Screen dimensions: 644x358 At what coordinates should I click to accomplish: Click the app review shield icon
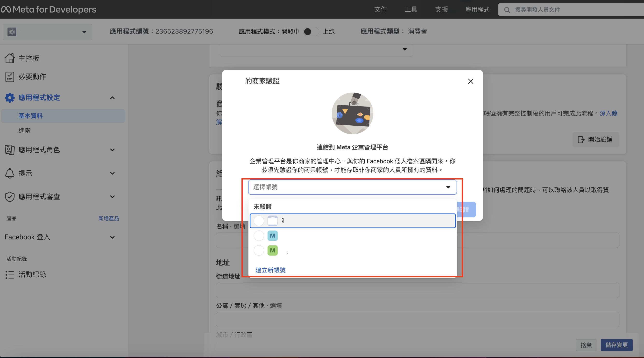pos(9,197)
